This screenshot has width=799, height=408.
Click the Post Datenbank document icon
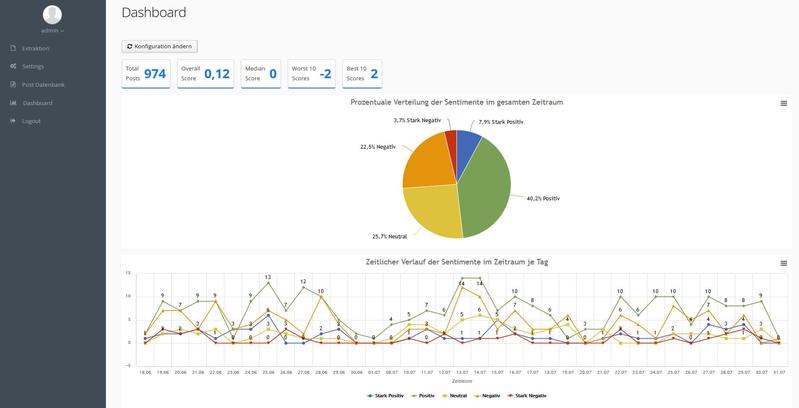coord(13,85)
